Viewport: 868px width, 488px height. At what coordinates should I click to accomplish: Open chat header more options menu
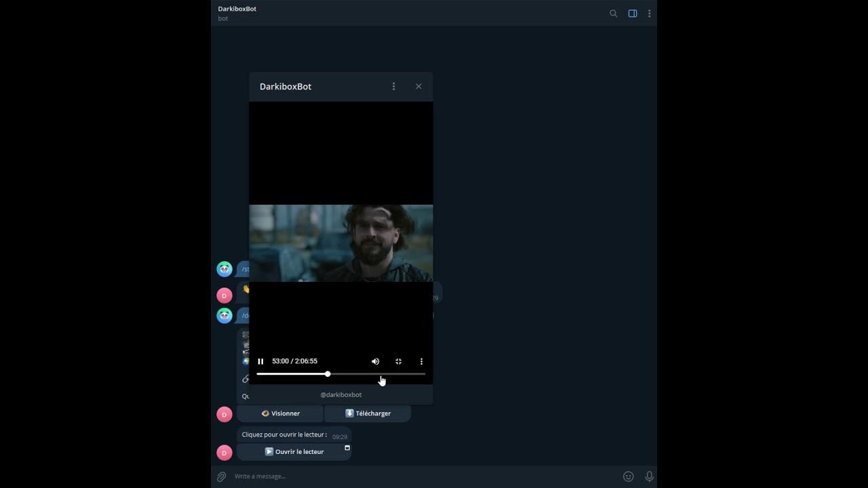click(x=649, y=14)
